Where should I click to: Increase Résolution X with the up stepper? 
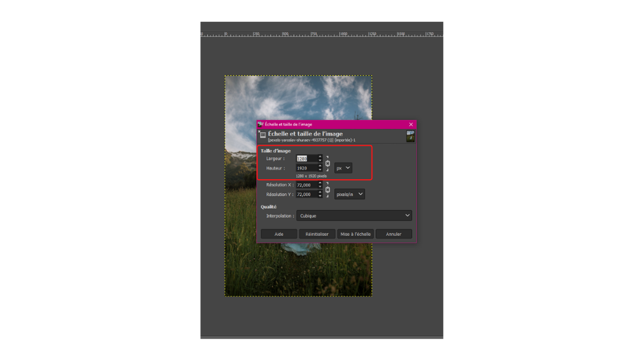320,183
